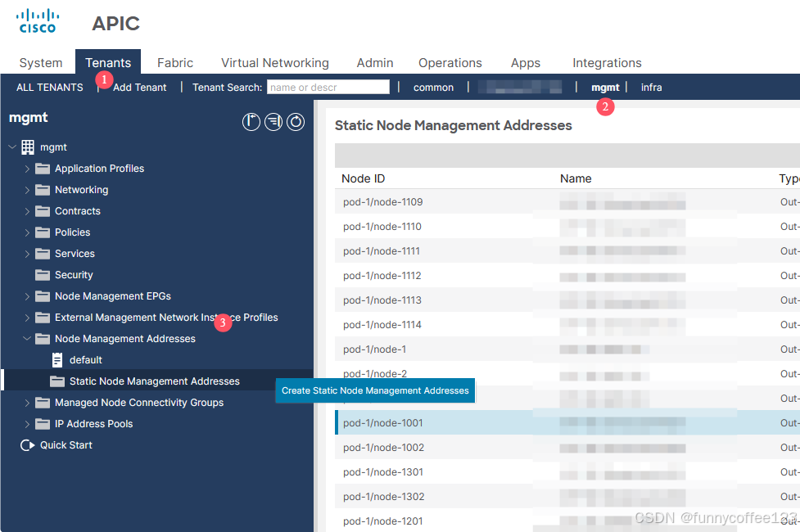800x532 pixels.
Task: Select the pod-1/node-1002 row
Action: (567, 448)
